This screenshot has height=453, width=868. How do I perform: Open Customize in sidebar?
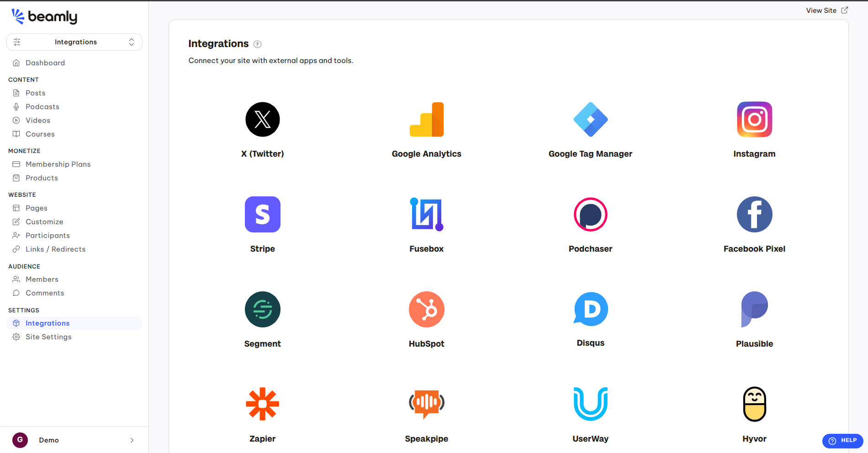74,221
